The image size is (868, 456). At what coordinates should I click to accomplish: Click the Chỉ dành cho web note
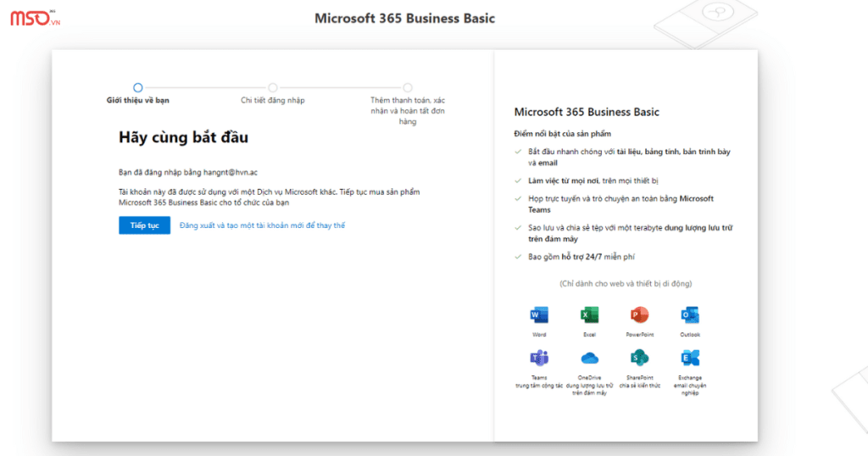[x=626, y=283]
